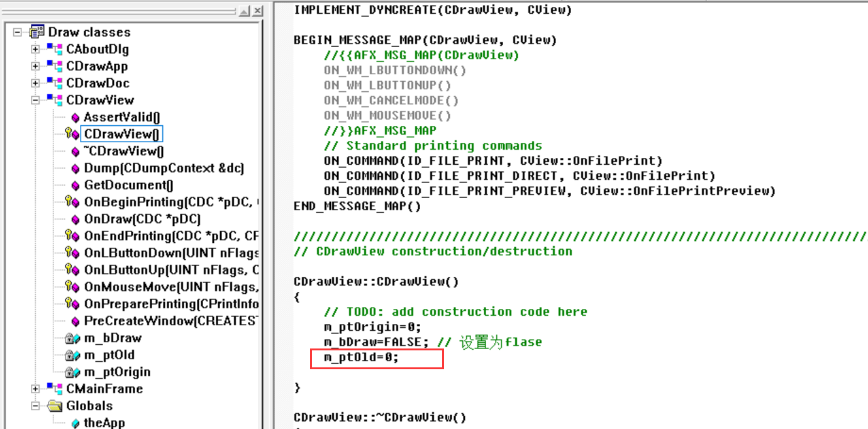Click the ON_COMMAND ID_FILE_PRINT_DIRECT code line
This screenshot has height=429, width=868.
tap(520, 176)
